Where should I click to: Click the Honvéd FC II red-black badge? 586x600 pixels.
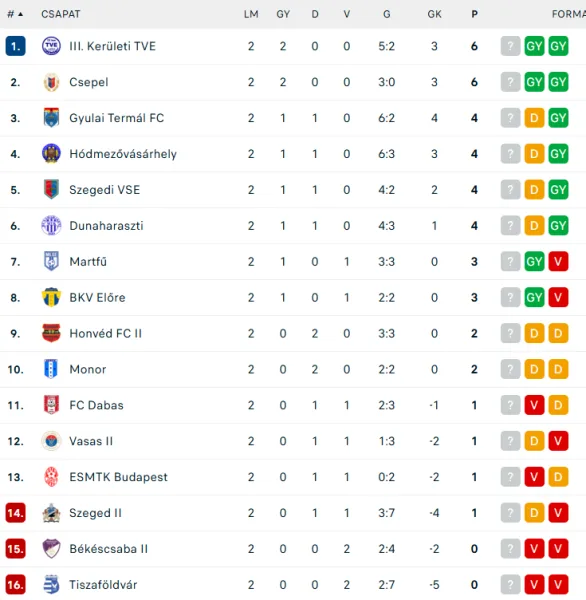pos(51,333)
